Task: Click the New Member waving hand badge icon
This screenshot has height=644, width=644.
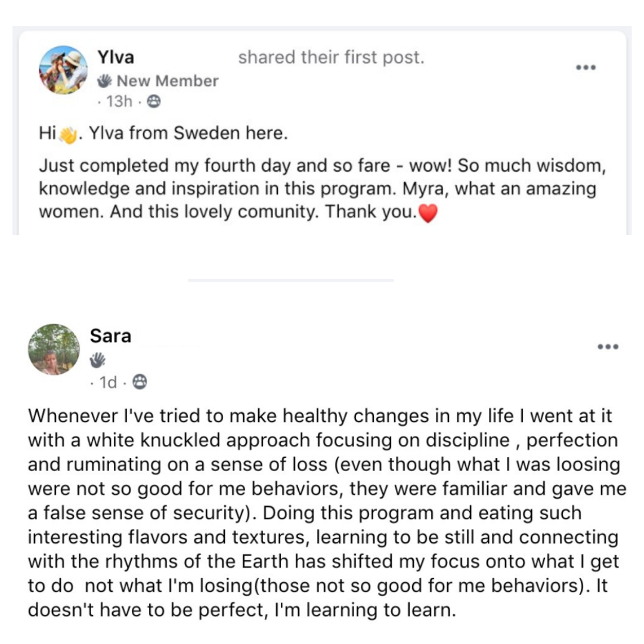Action: coord(104,81)
